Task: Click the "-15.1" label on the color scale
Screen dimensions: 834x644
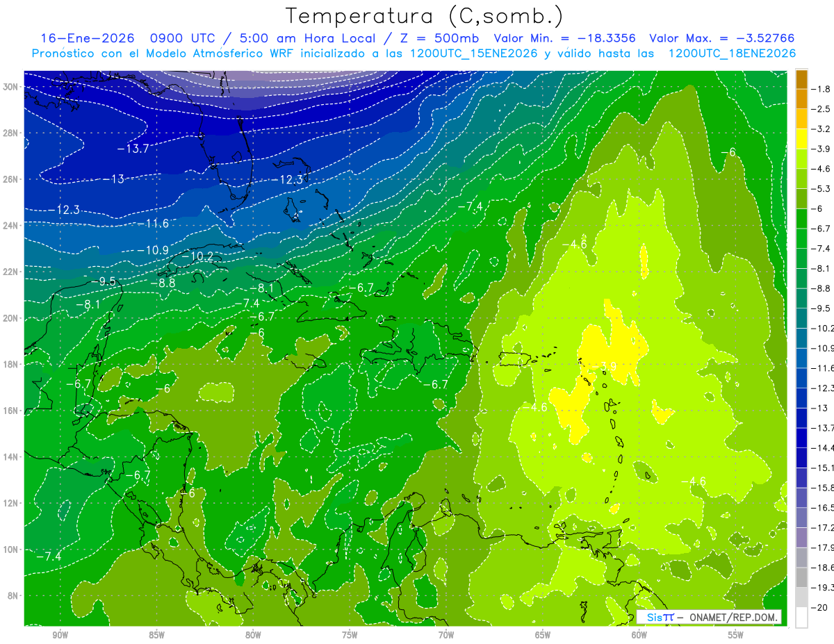Action: 824,468
